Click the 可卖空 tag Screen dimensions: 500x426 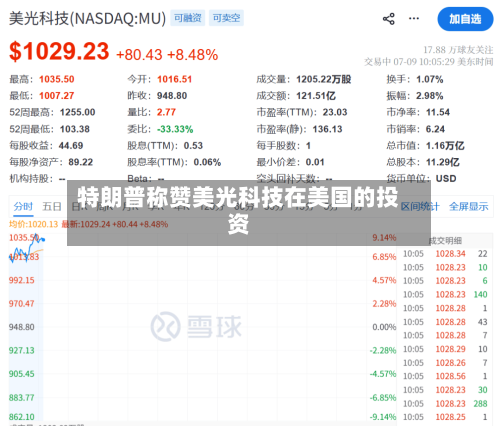coord(226,18)
